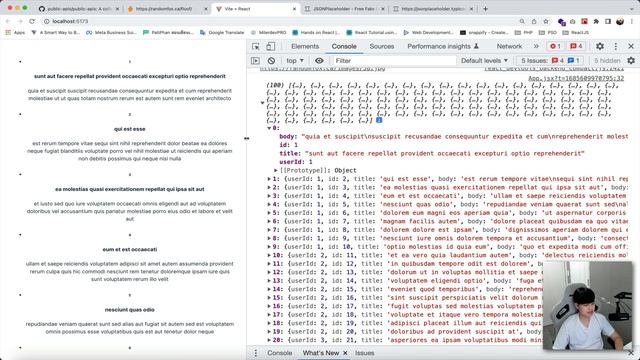
Task: Click the red error count badge showing 1
Action: click(x=555, y=47)
